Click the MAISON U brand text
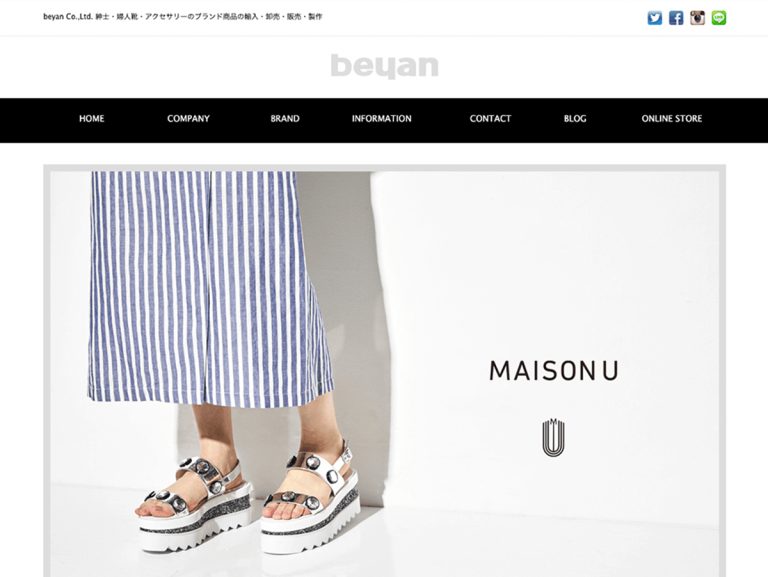The width and height of the screenshot is (768, 577). pyautogui.click(x=554, y=371)
